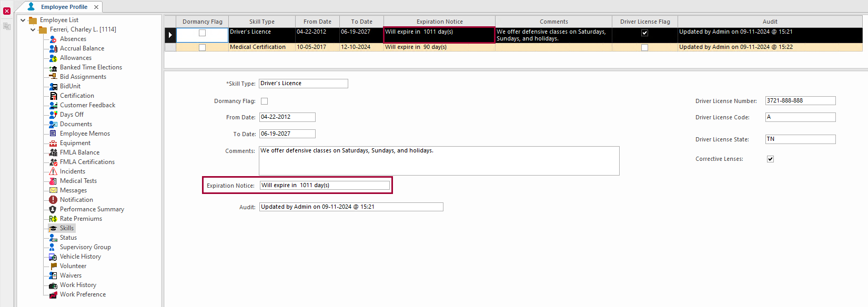The height and width of the screenshot is (307, 868).
Task: Select Medical Tests icon
Action: [x=53, y=181]
